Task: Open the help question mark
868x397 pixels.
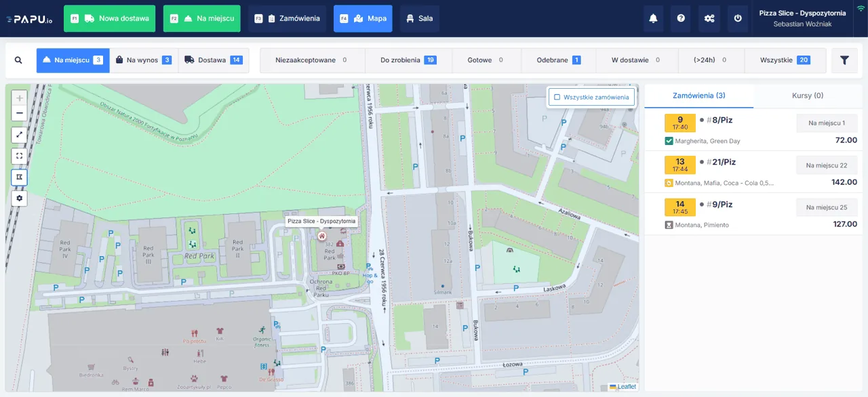Action: click(681, 18)
